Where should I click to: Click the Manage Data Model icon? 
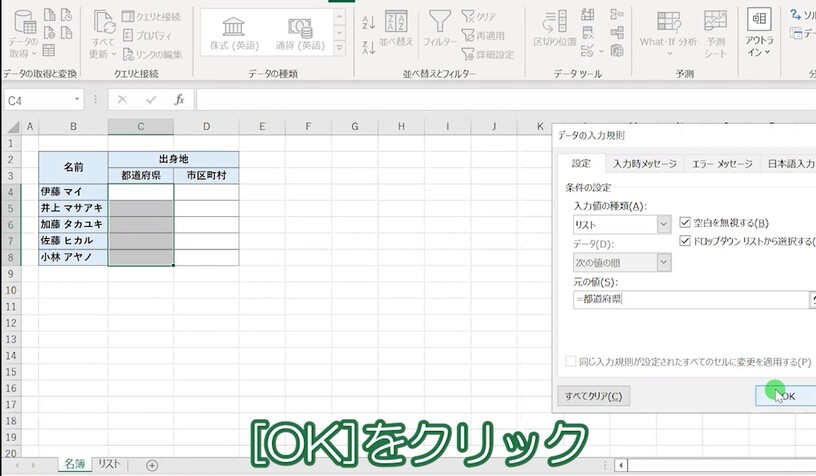(x=617, y=51)
